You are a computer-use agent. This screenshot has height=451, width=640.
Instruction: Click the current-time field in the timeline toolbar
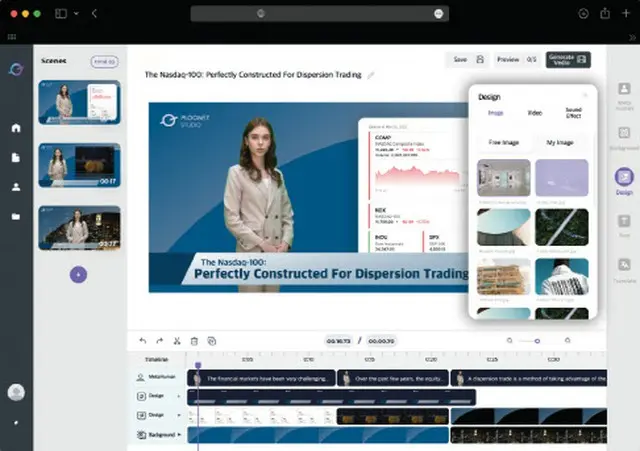click(x=338, y=341)
